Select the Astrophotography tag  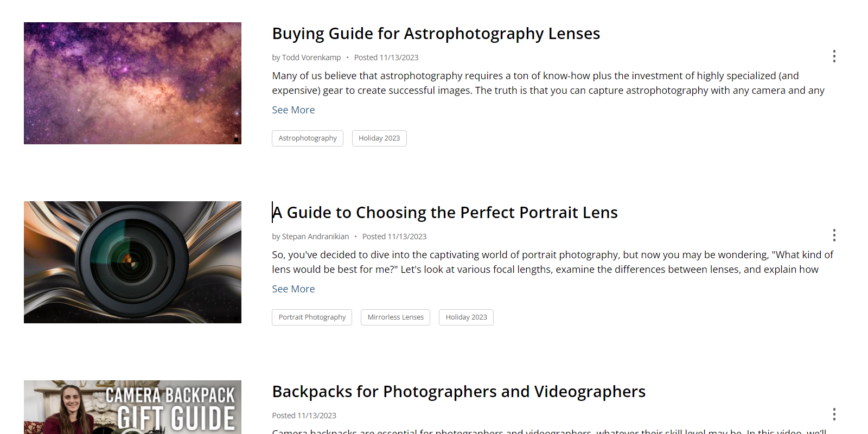308,138
